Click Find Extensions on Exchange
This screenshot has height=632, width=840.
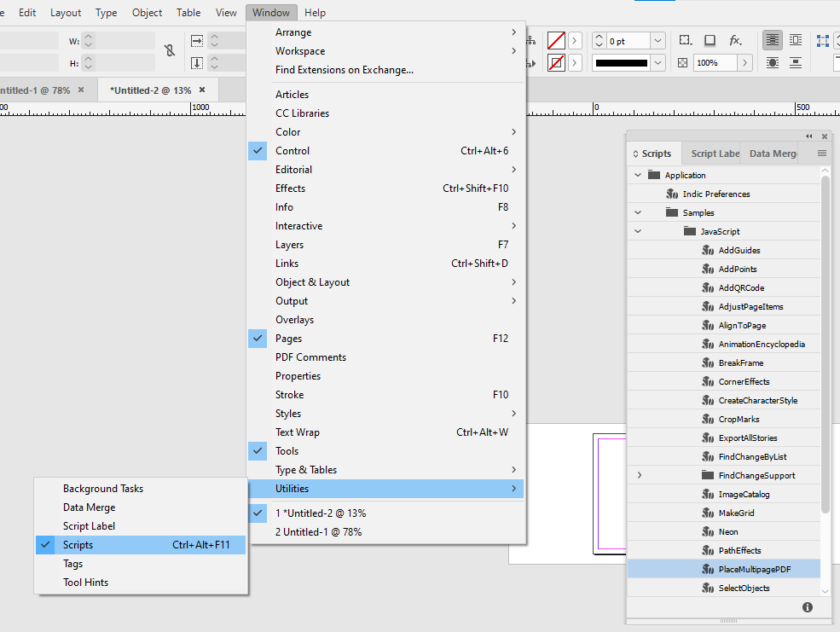[x=344, y=70]
